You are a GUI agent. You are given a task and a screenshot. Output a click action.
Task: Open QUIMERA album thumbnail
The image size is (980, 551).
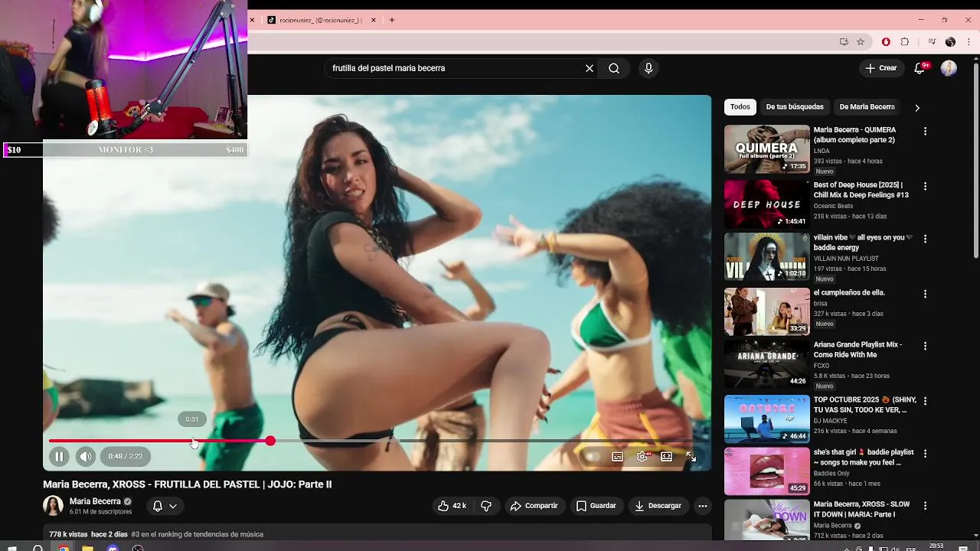click(766, 149)
